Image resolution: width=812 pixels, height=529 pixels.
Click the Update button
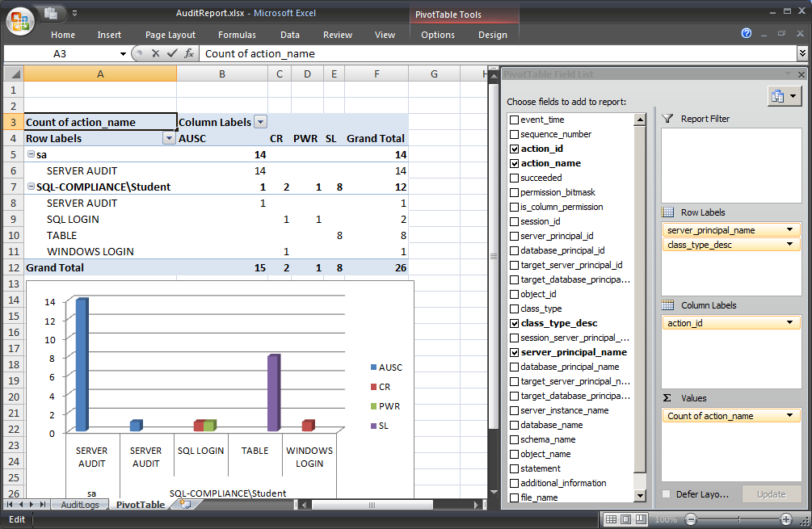coord(771,493)
